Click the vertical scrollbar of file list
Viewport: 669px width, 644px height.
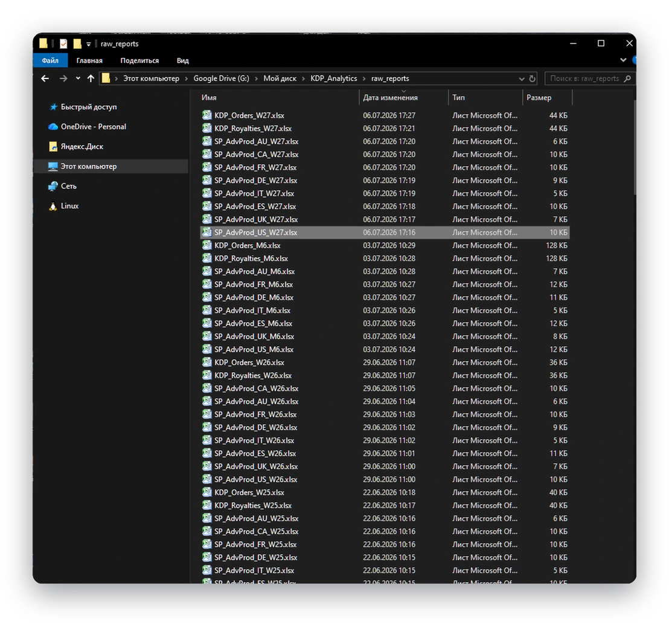(x=635, y=147)
